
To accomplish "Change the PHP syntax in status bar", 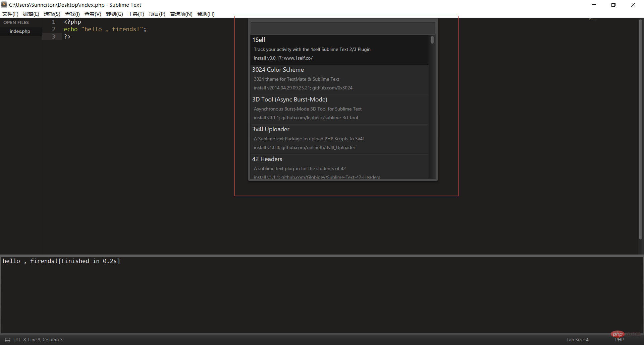I will (x=619, y=340).
